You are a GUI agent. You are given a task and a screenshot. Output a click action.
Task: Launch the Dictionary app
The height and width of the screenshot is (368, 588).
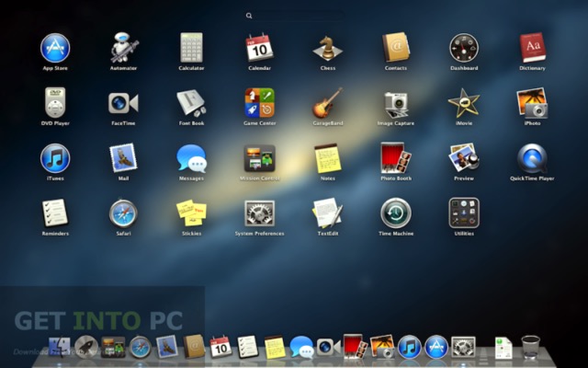click(x=532, y=48)
